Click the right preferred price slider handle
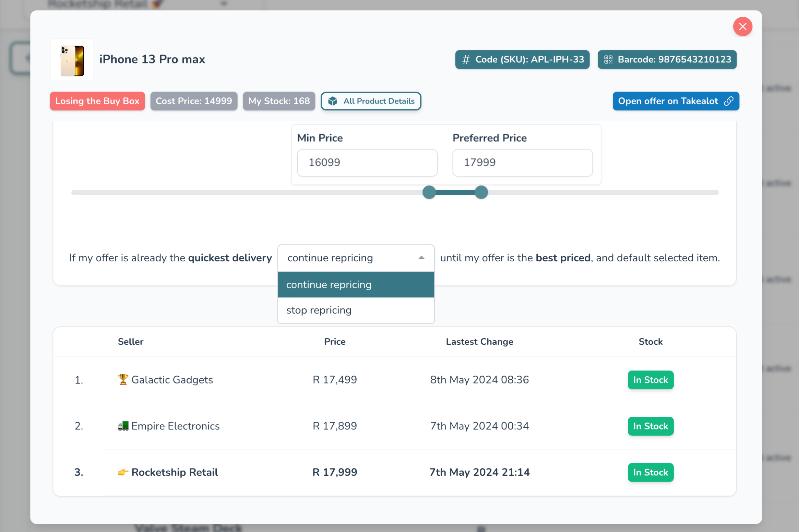The image size is (799, 532). (x=481, y=192)
